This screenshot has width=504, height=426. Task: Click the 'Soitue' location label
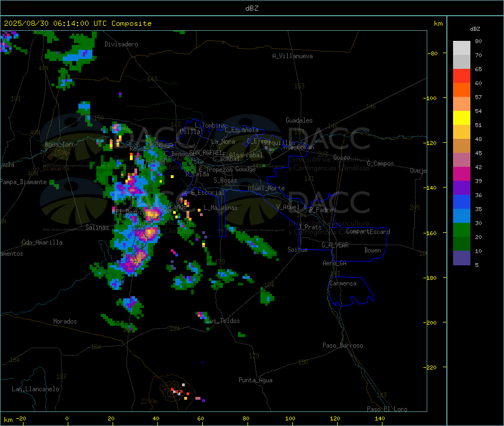[x=297, y=250]
